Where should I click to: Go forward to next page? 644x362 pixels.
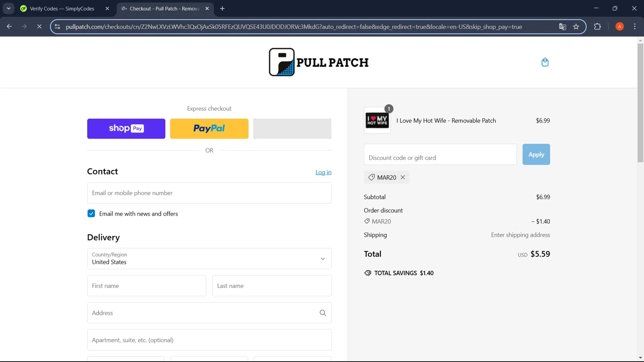(24, 27)
